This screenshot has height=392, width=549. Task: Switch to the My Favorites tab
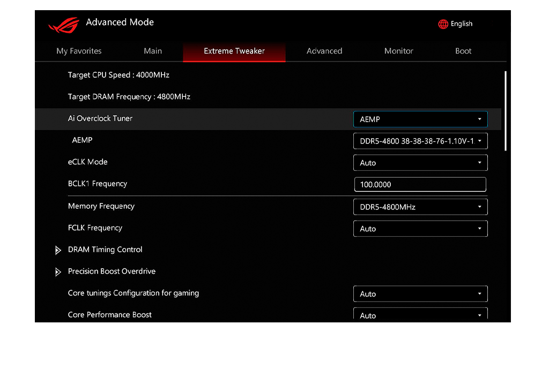pyautogui.click(x=79, y=51)
